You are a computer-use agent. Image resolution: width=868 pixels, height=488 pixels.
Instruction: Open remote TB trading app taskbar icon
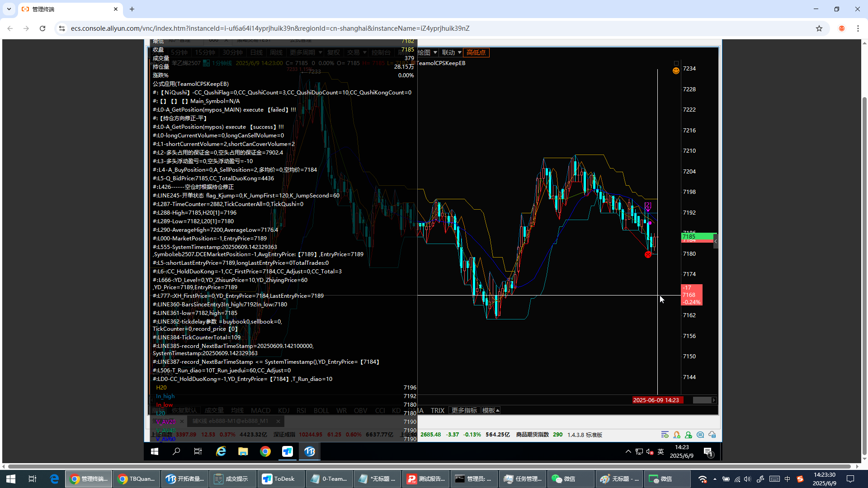[310, 451]
